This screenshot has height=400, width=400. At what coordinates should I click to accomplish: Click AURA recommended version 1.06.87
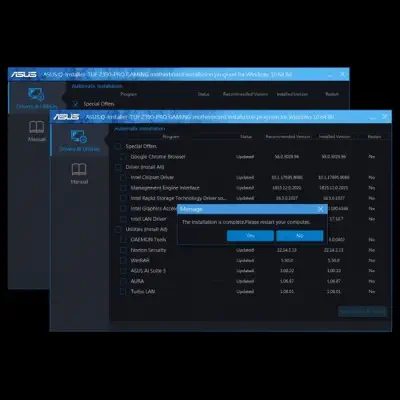click(x=287, y=281)
